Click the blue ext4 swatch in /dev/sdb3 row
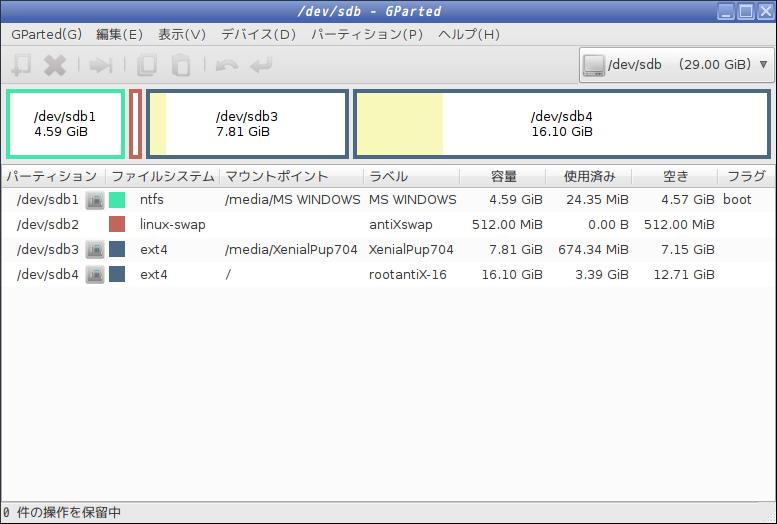Screen dimensions: 777x524 click(117, 249)
